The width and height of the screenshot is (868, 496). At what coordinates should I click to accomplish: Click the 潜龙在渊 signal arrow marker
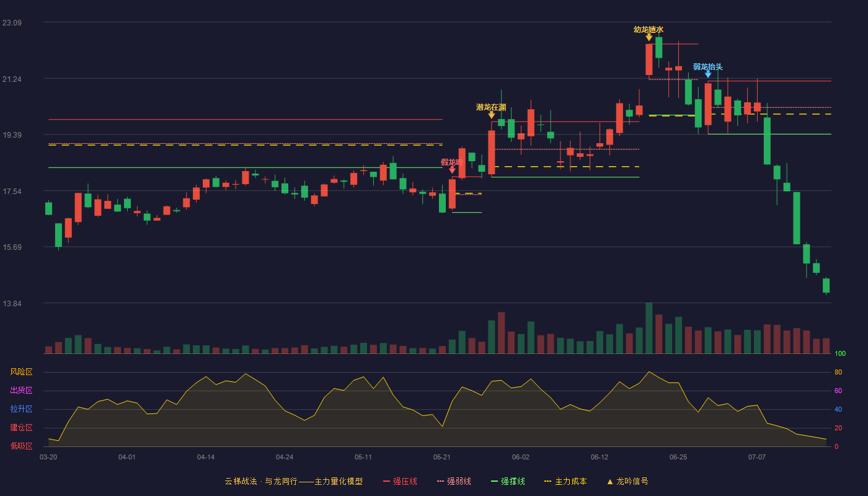[x=492, y=115]
